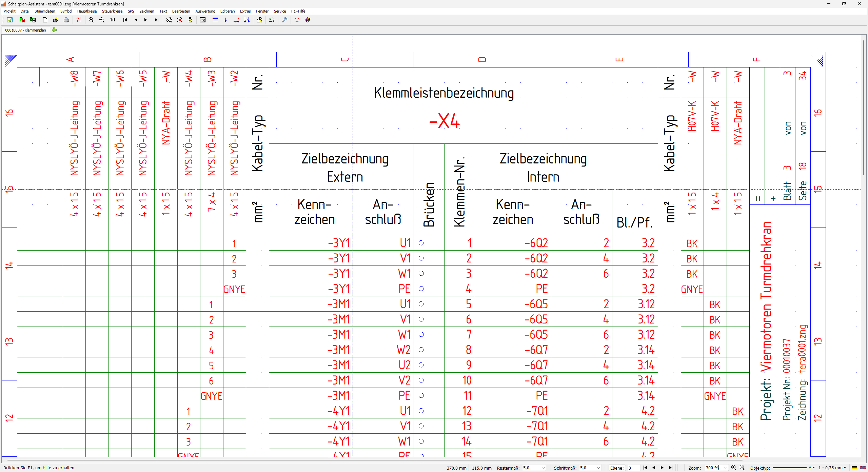
Task: Click the 1:1 zoom reset icon
Action: tap(113, 20)
